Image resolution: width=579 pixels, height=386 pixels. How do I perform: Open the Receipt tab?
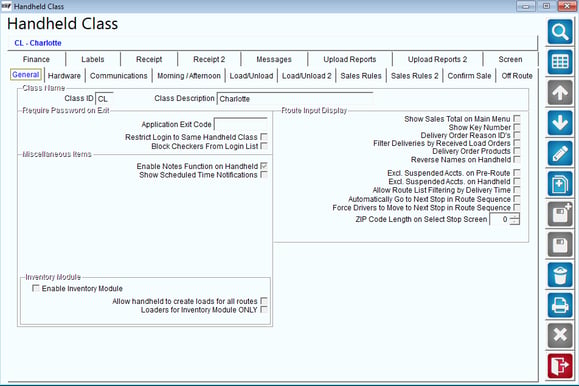149,59
